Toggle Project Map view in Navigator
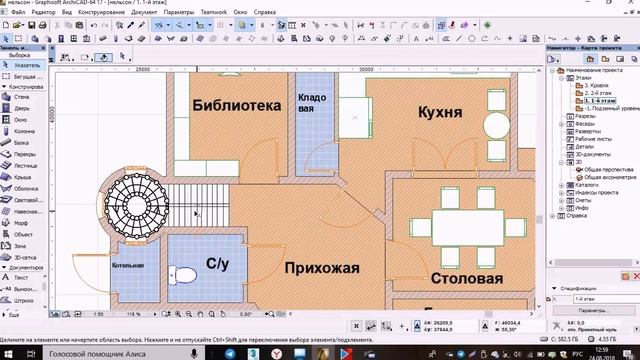This screenshot has height=360, width=640. pyautogui.click(x=590, y=59)
